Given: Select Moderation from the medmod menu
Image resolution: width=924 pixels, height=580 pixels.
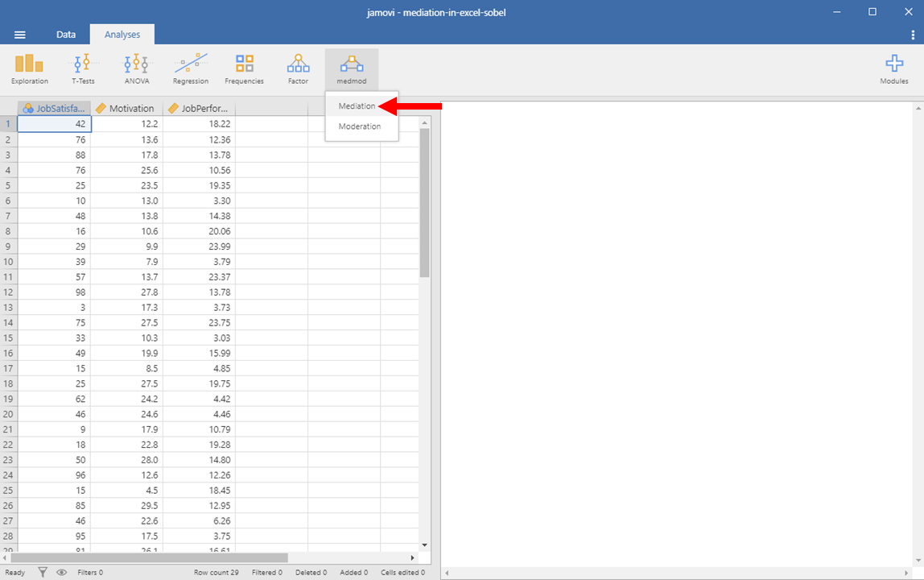Looking at the screenshot, I should point(360,126).
